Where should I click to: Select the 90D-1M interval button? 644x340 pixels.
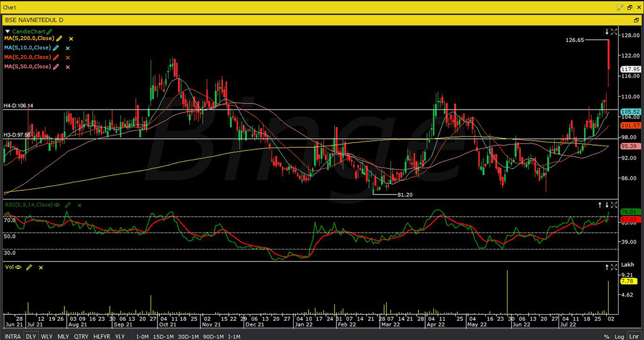(x=213, y=336)
